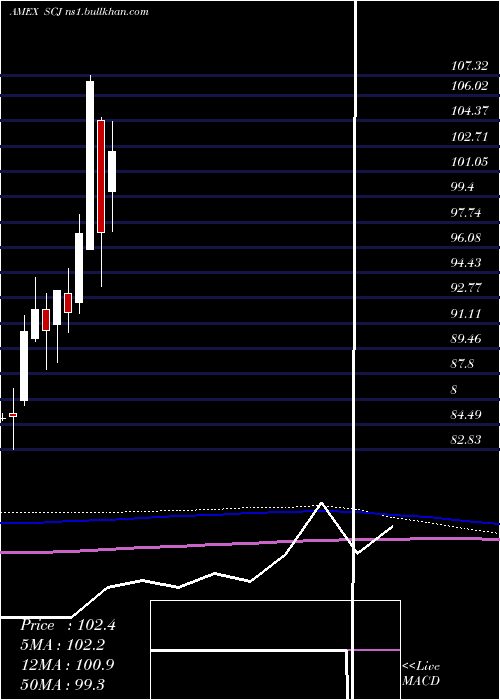Click the Price : 102.4 readout
Viewport: 500px width, 700px height.
pos(68,625)
